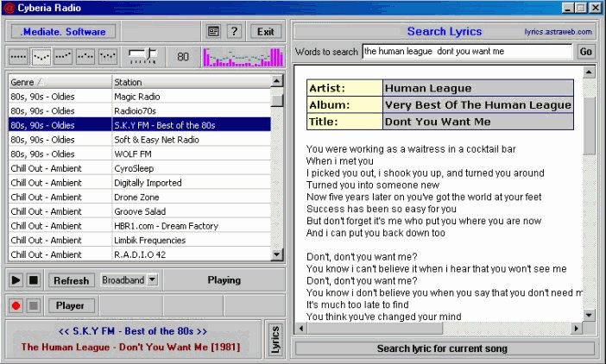Sort stations by Genre column header
The height and width of the screenshot is (364, 606).
[60, 82]
